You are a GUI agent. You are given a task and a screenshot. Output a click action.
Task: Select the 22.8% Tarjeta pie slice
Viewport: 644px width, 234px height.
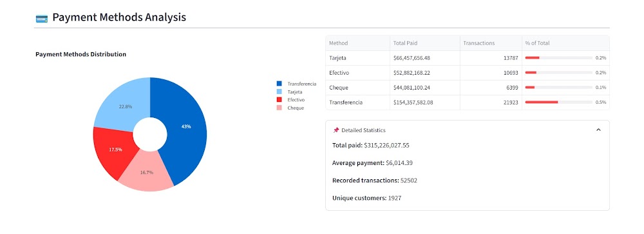point(126,107)
